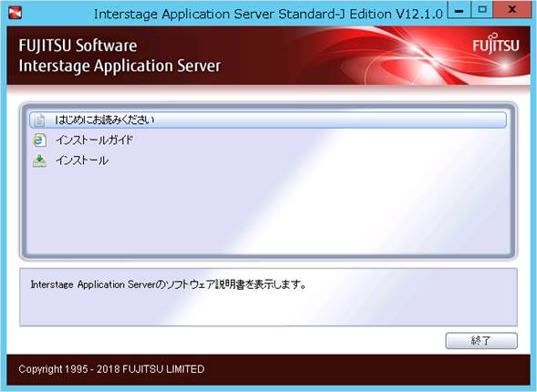Click the Copyright 1995 - 2018 FUJITSU LIMITED footer
The height and width of the screenshot is (392, 537).
tap(111, 369)
